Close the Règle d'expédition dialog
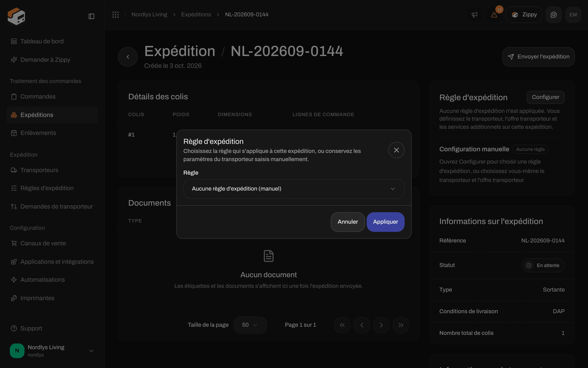 click(x=396, y=150)
